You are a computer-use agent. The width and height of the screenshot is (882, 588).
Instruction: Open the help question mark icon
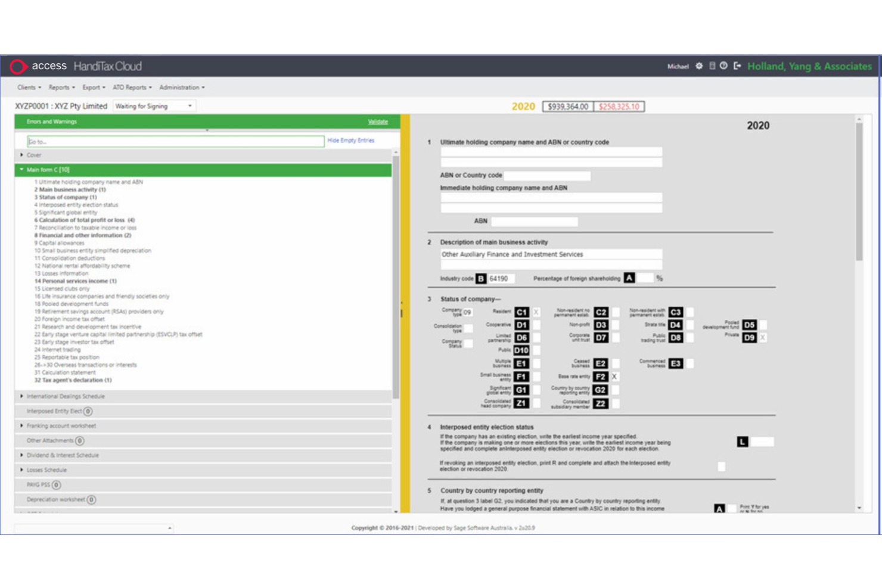[723, 66]
